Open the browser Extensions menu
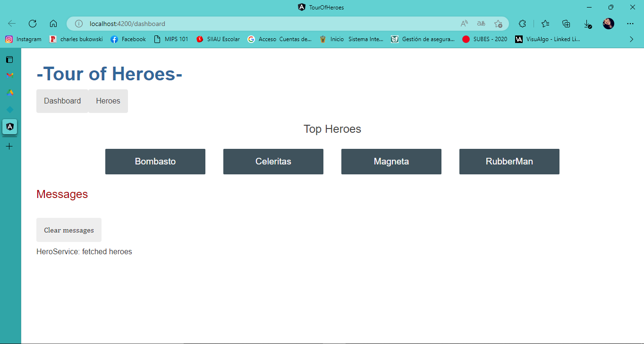 [x=522, y=23]
